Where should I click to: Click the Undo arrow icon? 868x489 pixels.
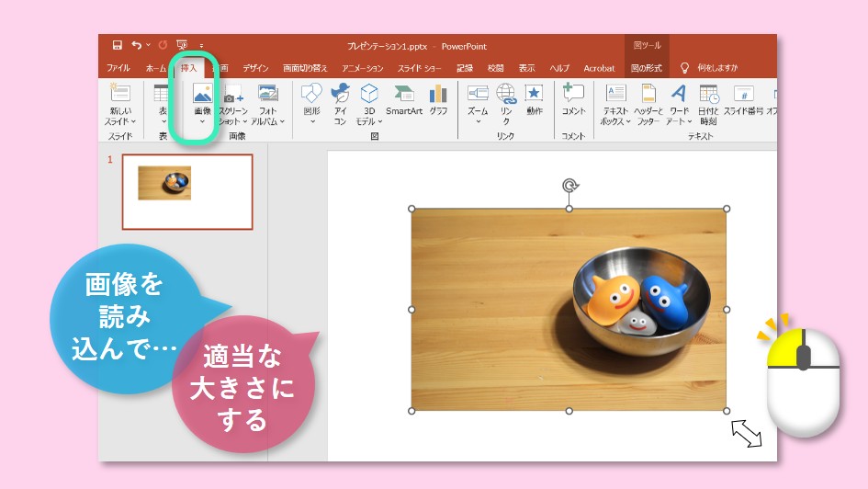(136, 45)
